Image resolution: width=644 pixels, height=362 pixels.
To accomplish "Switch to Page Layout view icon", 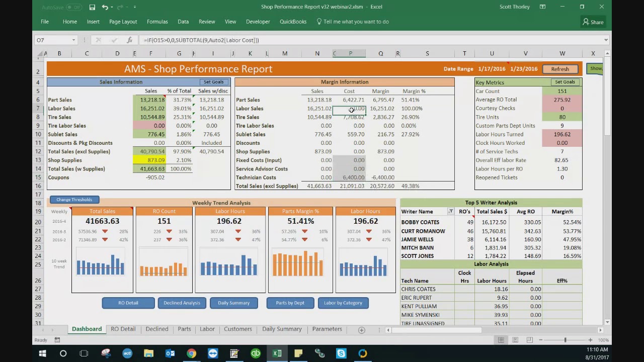I will (515, 340).
